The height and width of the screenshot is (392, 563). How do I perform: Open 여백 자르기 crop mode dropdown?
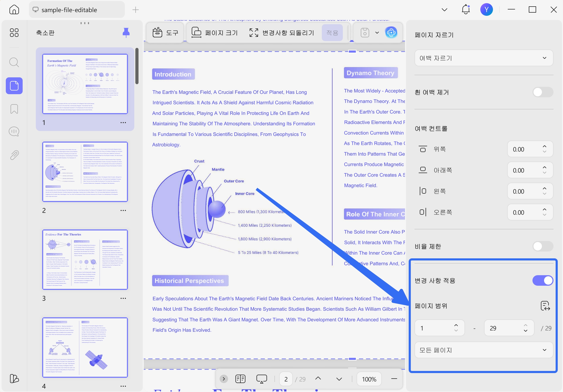pos(483,58)
